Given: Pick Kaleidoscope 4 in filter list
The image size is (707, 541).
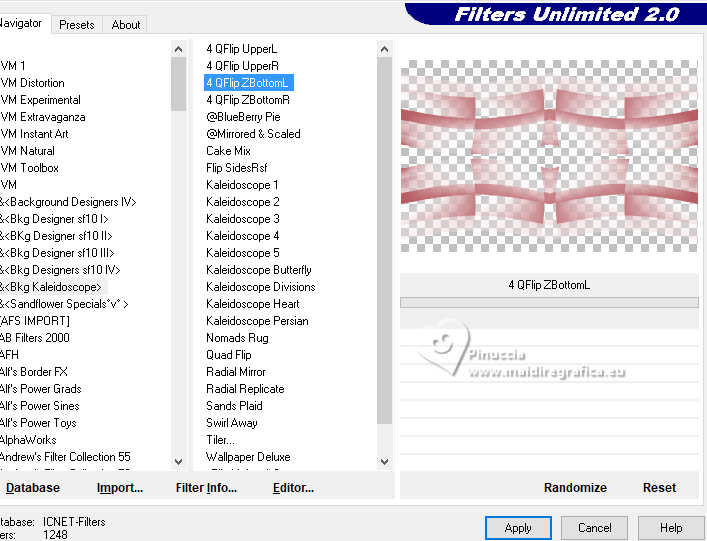Looking at the screenshot, I should point(243,236).
